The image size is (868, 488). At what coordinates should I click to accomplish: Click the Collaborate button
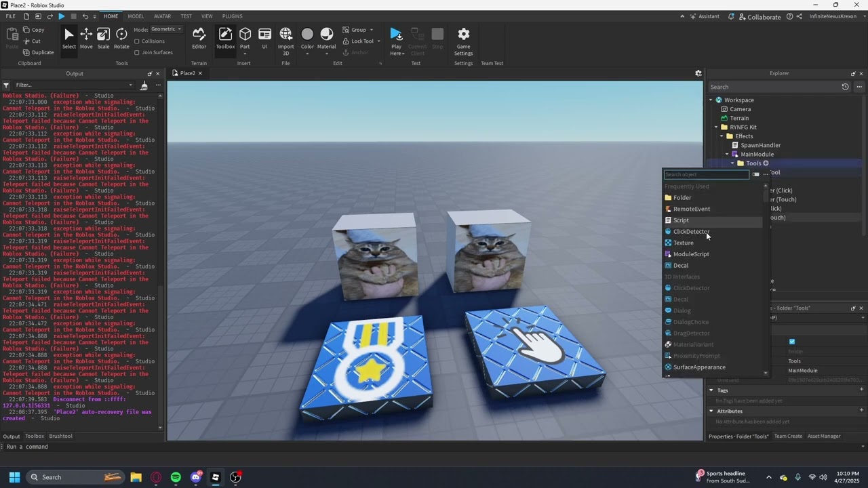point(759,16)
